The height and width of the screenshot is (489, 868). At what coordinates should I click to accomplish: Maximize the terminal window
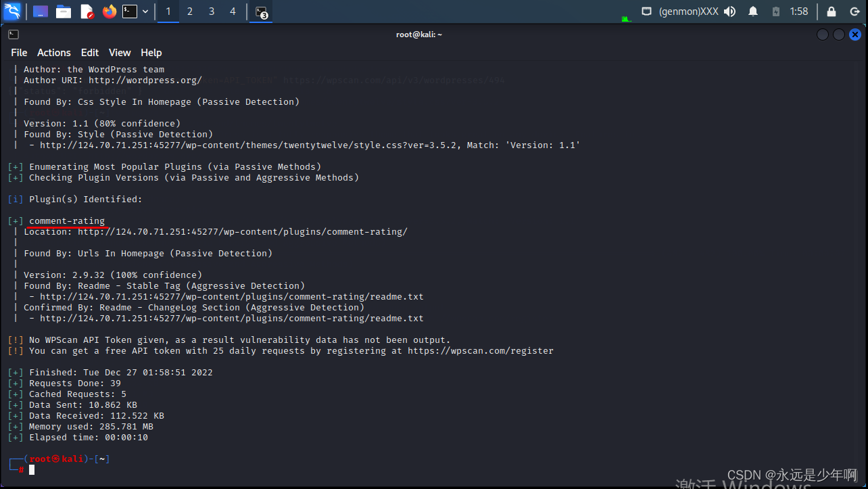tap(839, 34)
